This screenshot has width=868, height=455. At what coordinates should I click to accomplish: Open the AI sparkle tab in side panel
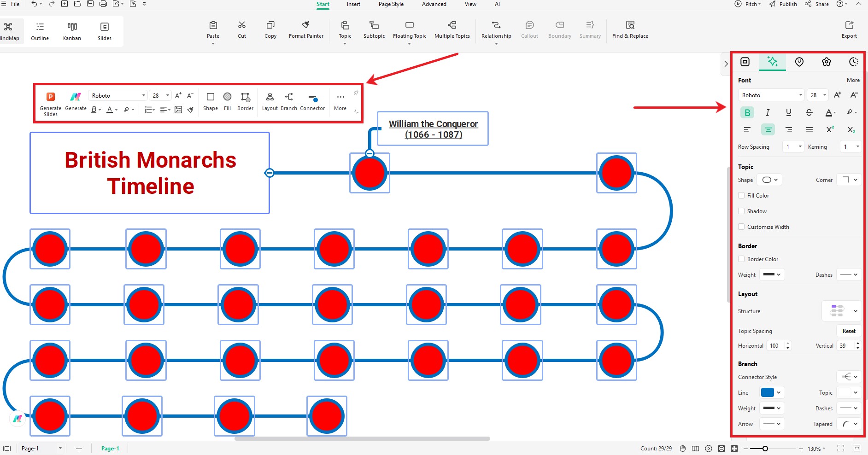coord(772,61)
